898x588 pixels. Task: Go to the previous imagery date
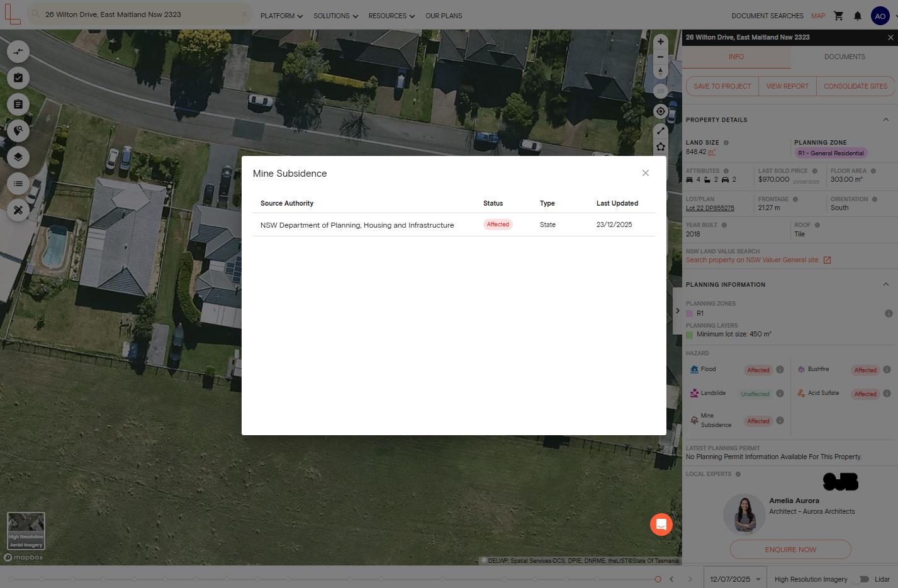coord(671,579)
